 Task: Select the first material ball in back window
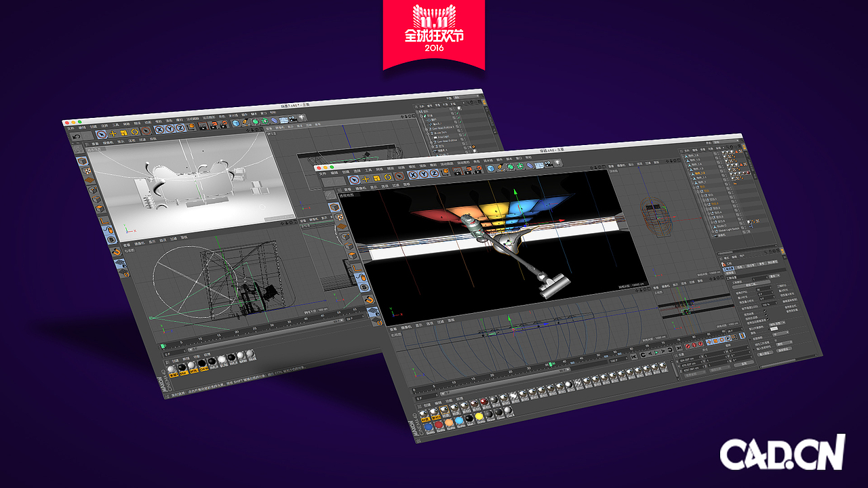[172, 369]
